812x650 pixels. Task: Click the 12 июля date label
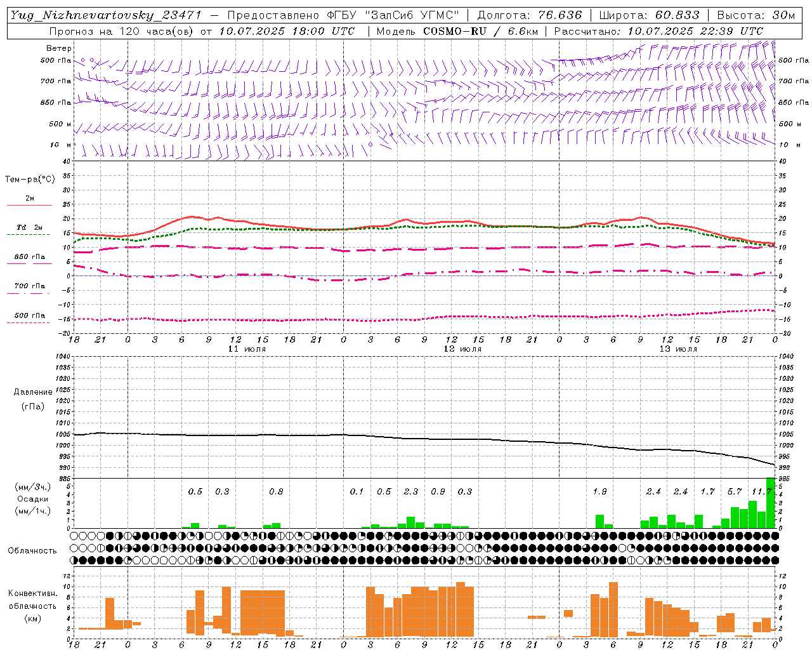[x=462, y=349]
